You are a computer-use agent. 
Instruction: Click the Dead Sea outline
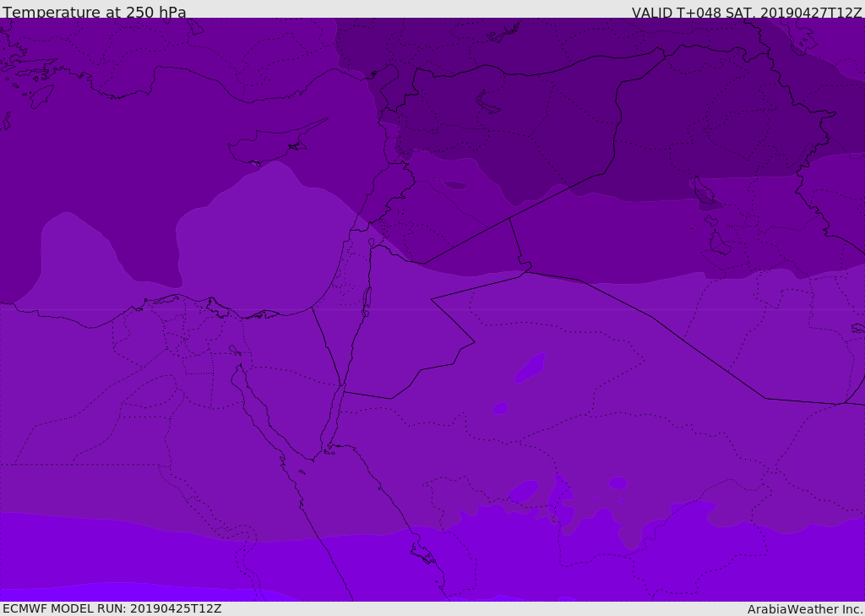click(367, 298)
